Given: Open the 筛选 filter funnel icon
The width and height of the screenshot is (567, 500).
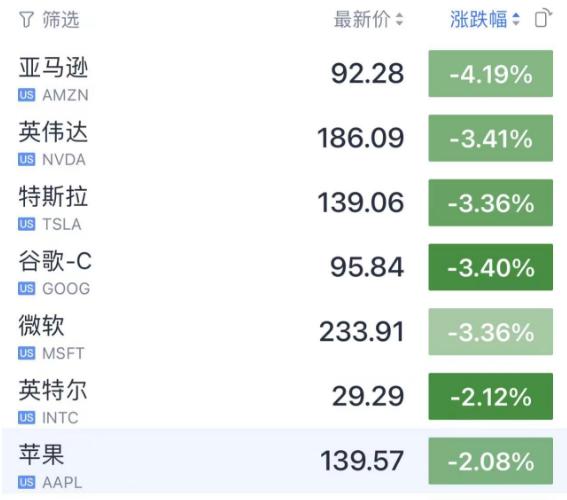Looking at the screenshot, I should click(26, 19).
